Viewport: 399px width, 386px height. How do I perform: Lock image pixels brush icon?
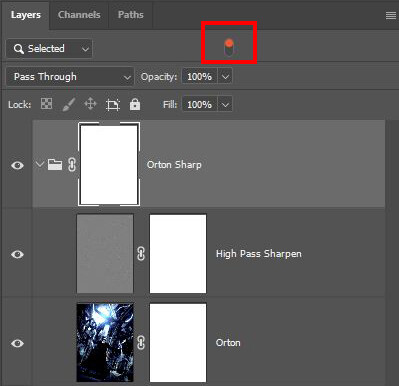tap(68, 105)
